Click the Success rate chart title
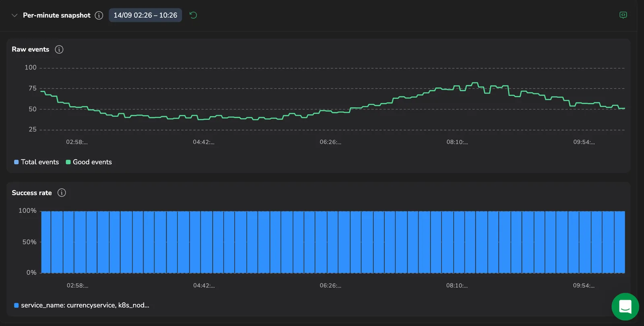Image resolution: width=644 pixels, height=326 pixels. coord(32,193)
